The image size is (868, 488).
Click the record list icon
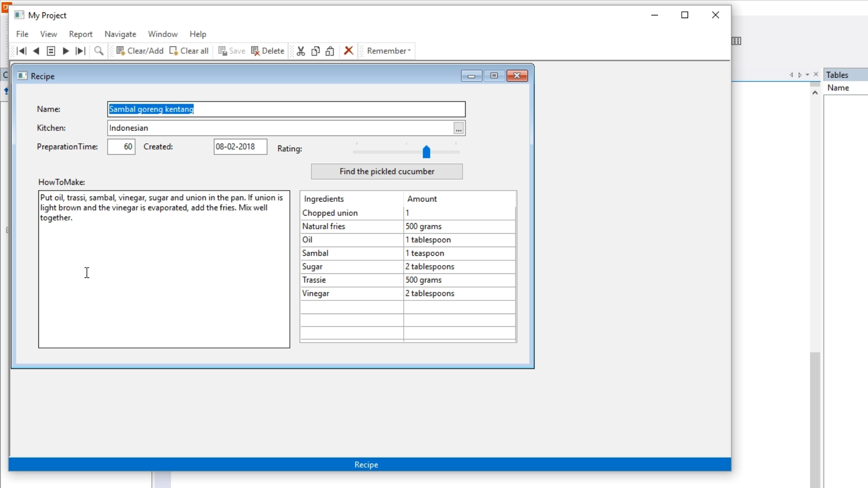click(51, 51)
